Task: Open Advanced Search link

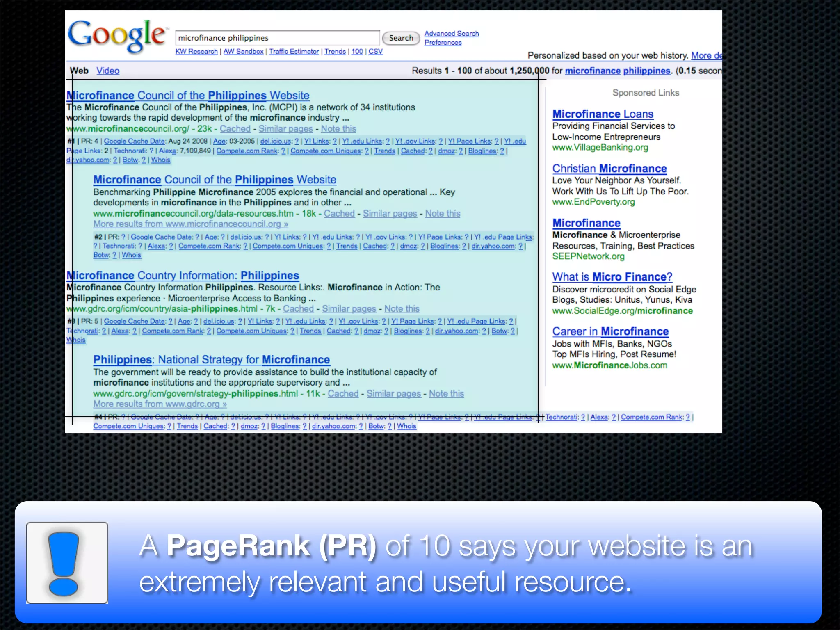Action: (x=452, y=33)
